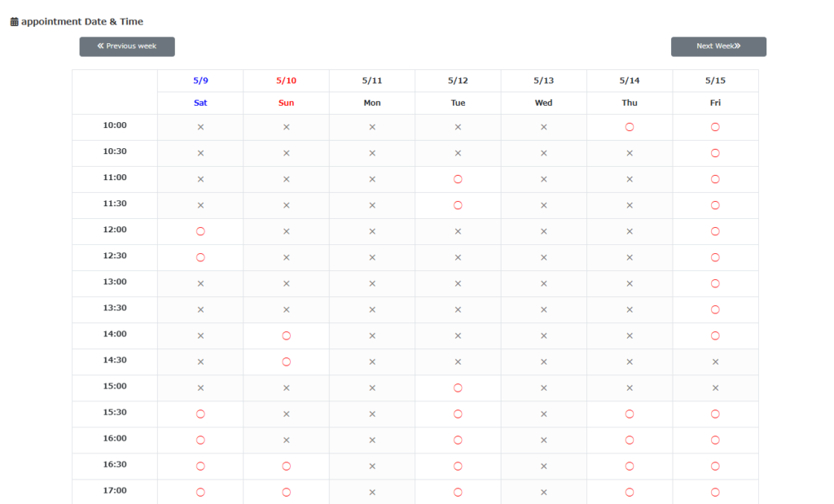Book the Saturday 5/9 15:30 open slot
Screen dimensions: 834x504
point(200,414)
